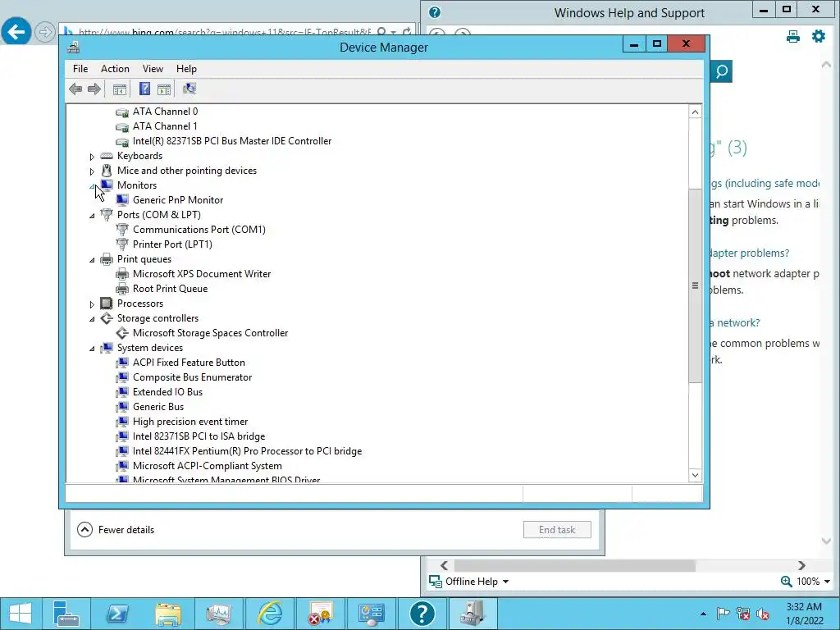Image resolution: width=840 pixels, height=630 pixels.
Task: Select Microsoft ACPI-Compliant System
Action: coord(208,466)
